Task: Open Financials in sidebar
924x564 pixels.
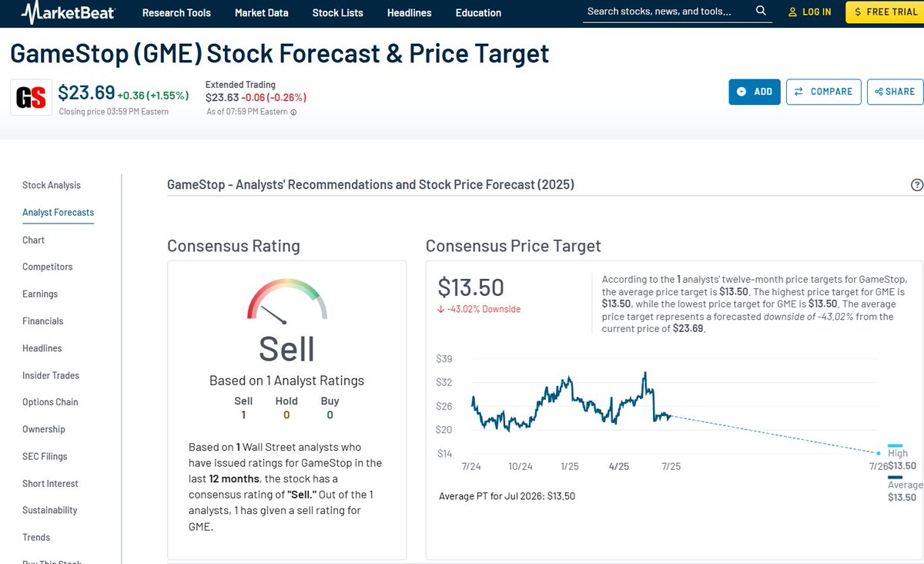Action: click(43, 321)
